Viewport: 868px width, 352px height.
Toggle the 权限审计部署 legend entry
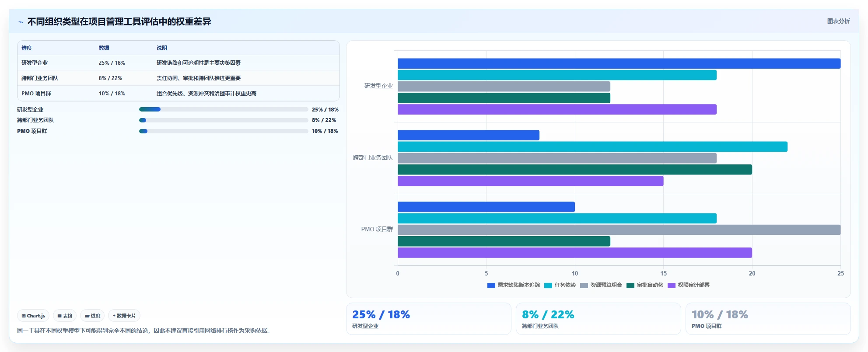689,285
